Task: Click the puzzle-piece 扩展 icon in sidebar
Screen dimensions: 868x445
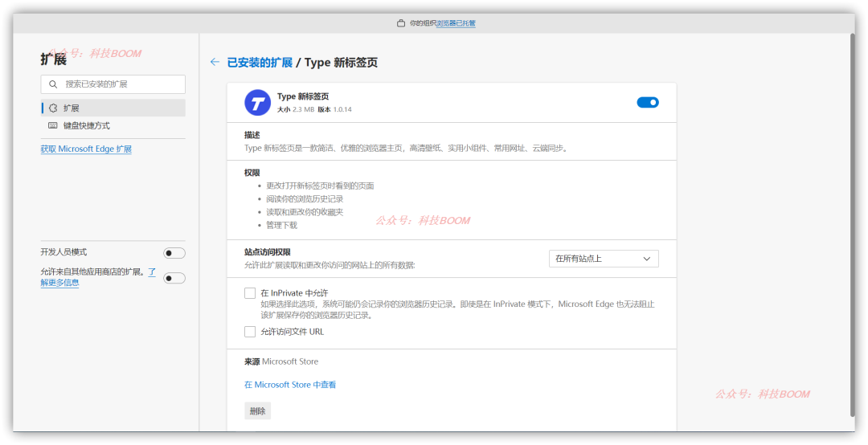Action: (x=53, y=108)
